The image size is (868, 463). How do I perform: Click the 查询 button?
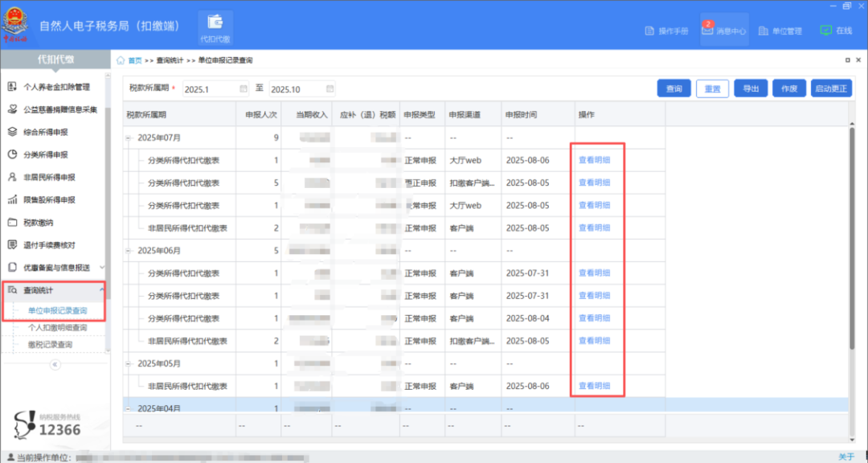point(674,88)
